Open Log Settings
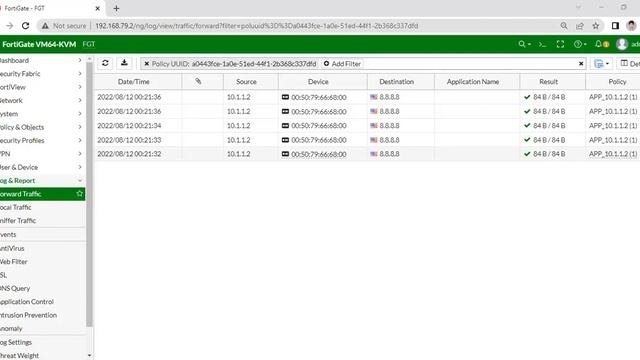Image resolution: width=640 pixels, height=360 pixels. (x=42, y=342)
